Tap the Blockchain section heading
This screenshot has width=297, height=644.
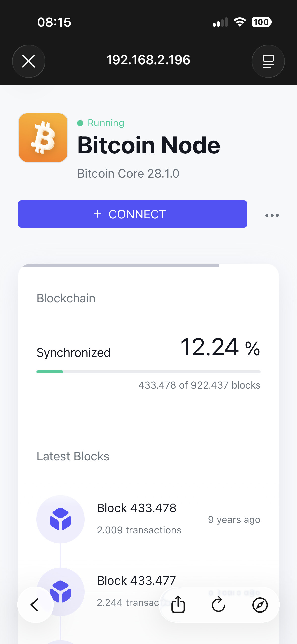coord(66,298)
